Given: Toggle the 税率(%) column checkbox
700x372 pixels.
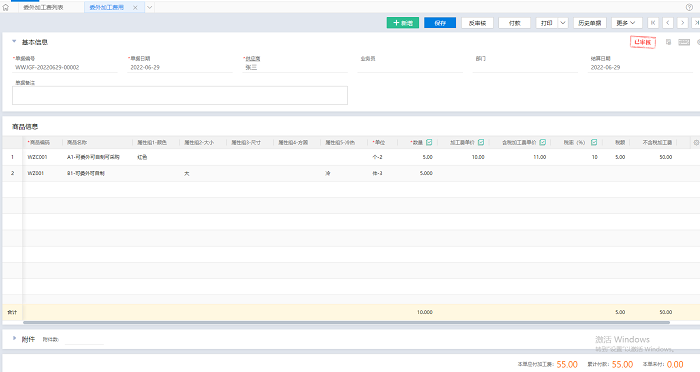Looking at the screenshot, I should [594, 142].
